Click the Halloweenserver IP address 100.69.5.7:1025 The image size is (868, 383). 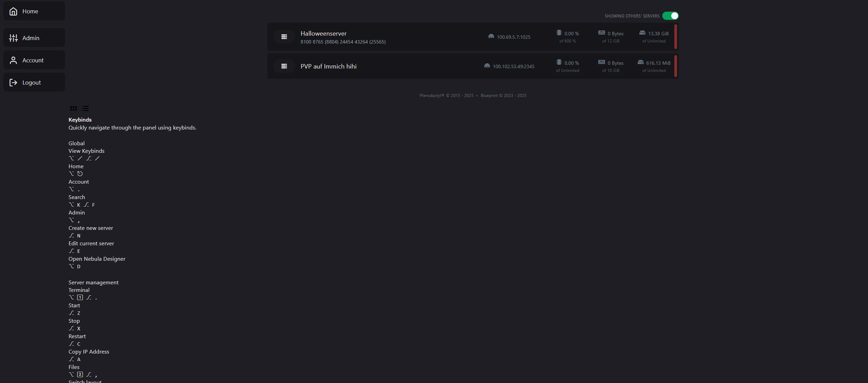(x=514, y=37)
